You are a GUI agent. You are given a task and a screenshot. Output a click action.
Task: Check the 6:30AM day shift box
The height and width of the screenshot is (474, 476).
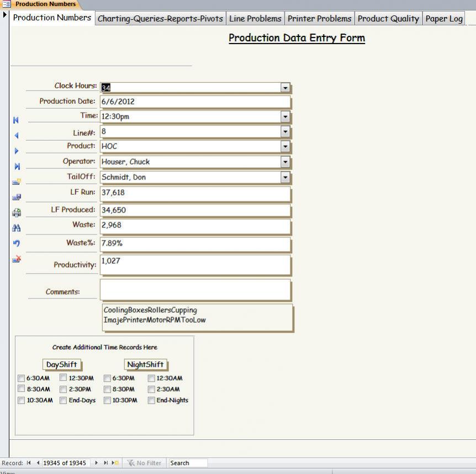[x=21, y=378]
